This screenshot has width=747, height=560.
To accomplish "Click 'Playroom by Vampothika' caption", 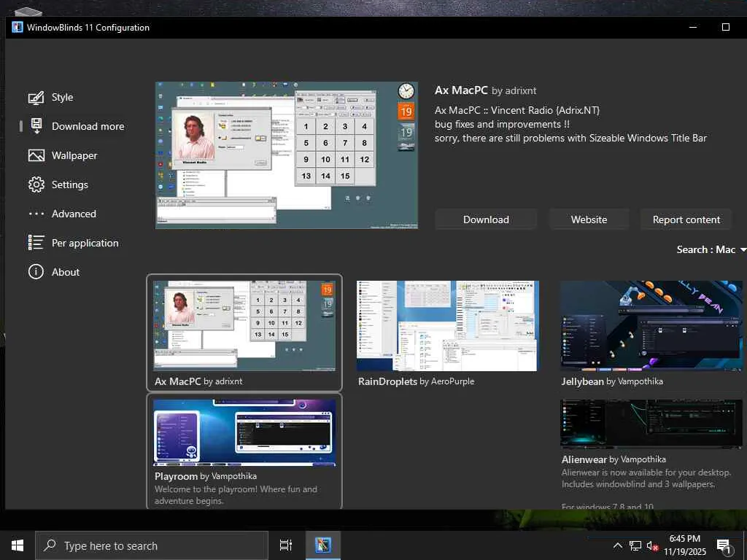I will point(205,476).
